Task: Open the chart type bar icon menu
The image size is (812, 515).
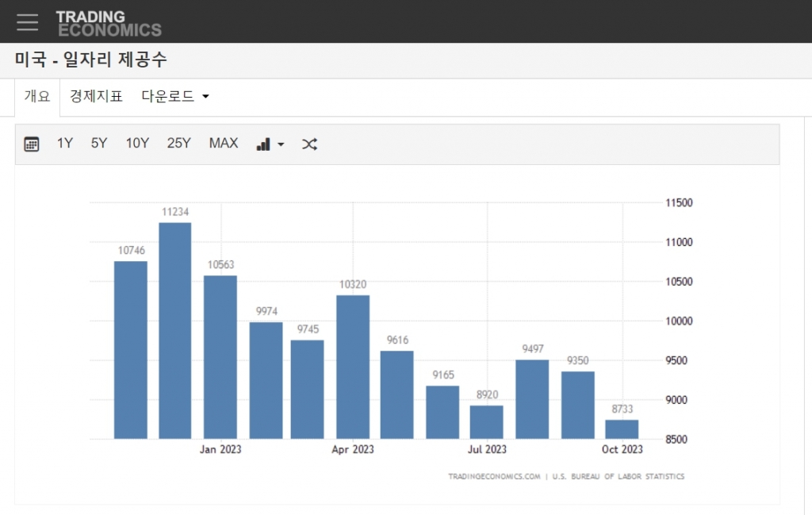Action: (270, 144)
